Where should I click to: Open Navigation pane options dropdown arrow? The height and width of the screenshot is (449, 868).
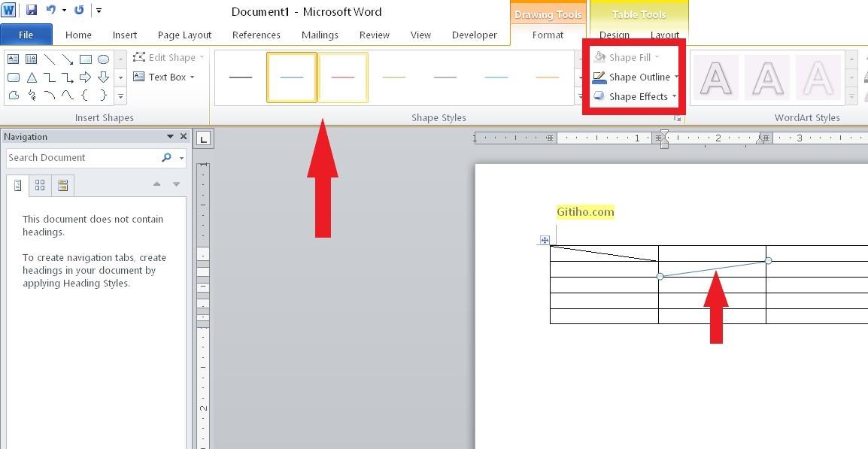171,136
